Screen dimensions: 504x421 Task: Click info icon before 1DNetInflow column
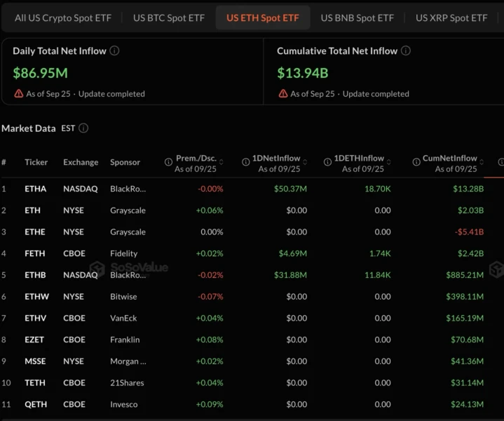coord(245,162)
